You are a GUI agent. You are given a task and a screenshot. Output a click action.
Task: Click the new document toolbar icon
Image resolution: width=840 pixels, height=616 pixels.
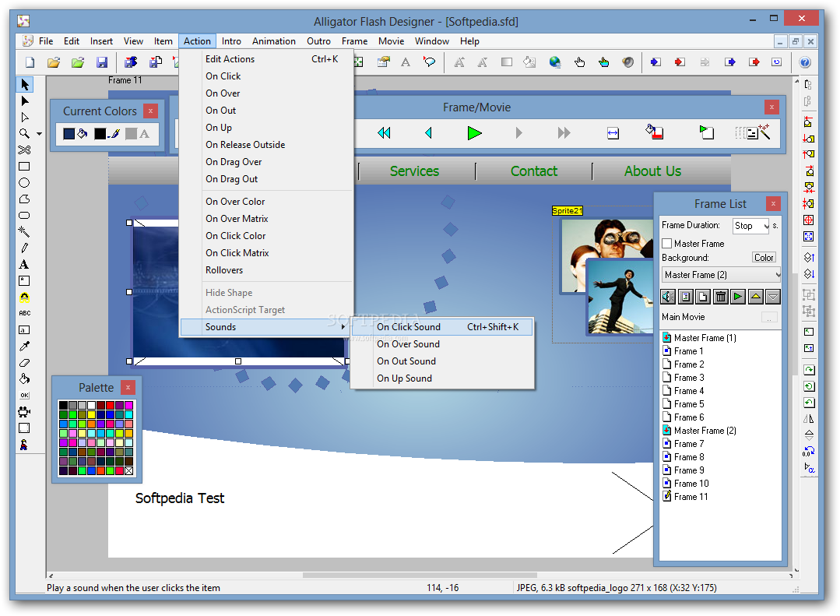pos(30,62)
